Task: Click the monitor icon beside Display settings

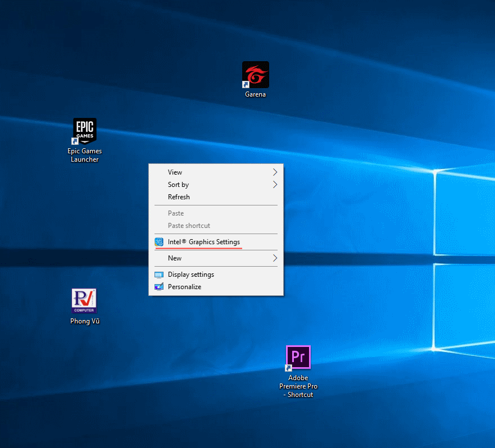Action: pos(159,275)
